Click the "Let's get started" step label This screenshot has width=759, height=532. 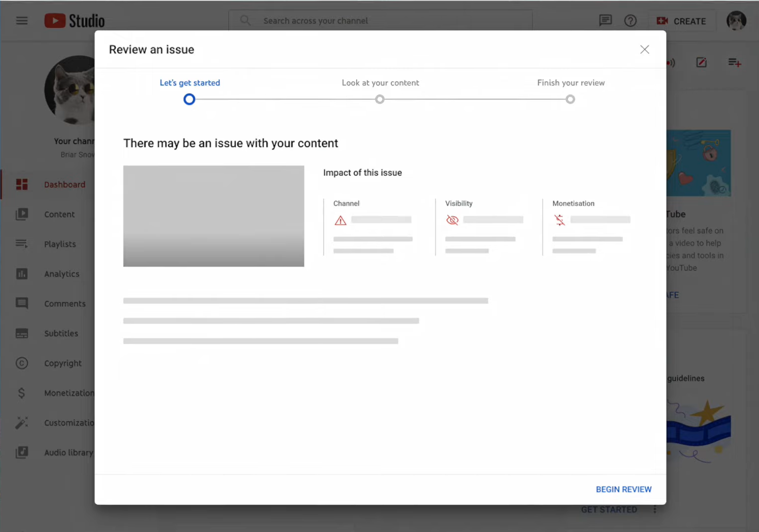(x=190, y=83)
